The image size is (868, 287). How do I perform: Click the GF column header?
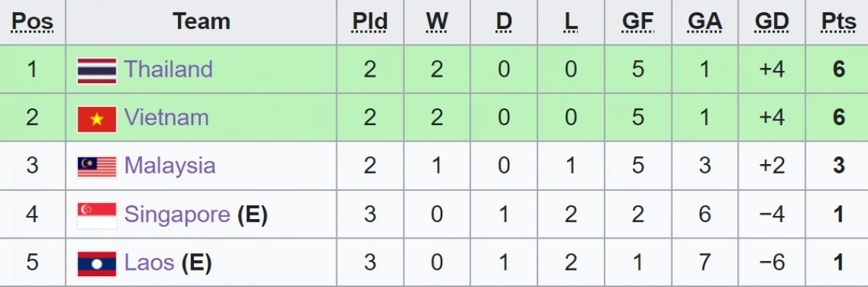click(638, 22)
